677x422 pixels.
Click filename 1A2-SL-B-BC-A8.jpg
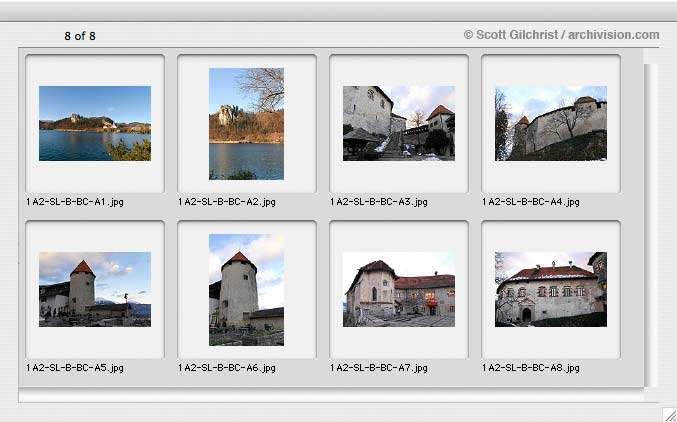(x=531, y=368)
